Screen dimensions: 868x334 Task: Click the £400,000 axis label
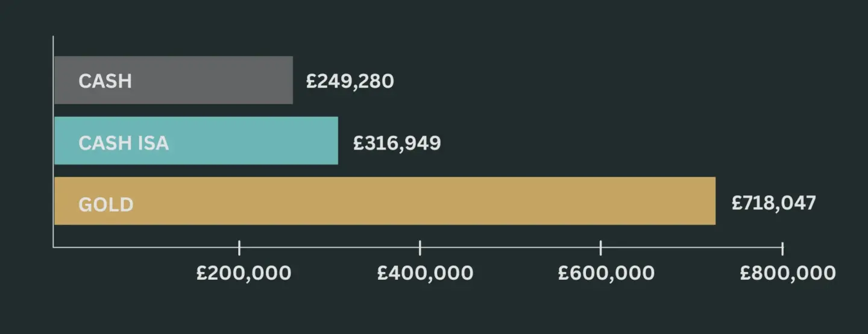[x=425, y=273]
